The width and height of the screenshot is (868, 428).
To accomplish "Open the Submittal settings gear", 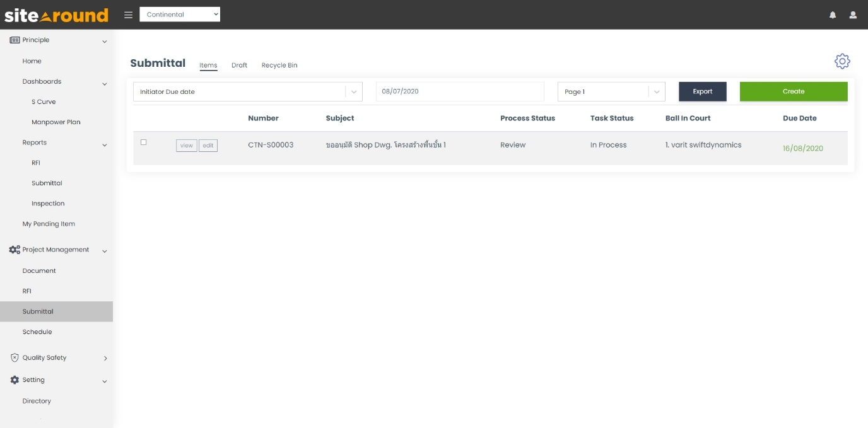I will pos(842,61).
